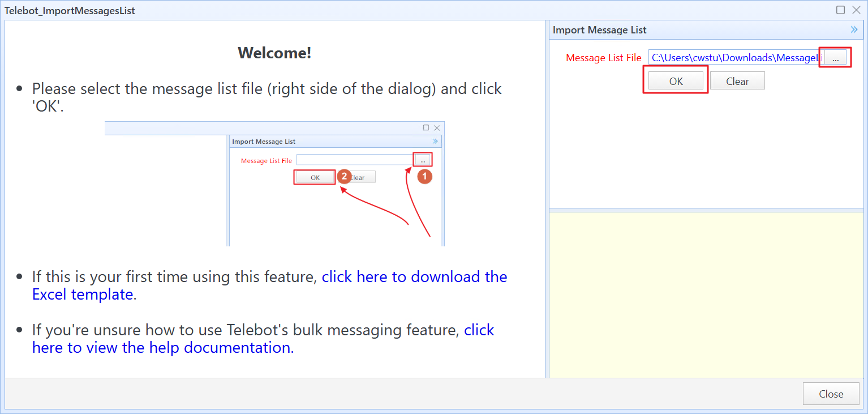Click the 'Welcome!' heading

pyautogui.click(x=274, y=53)
